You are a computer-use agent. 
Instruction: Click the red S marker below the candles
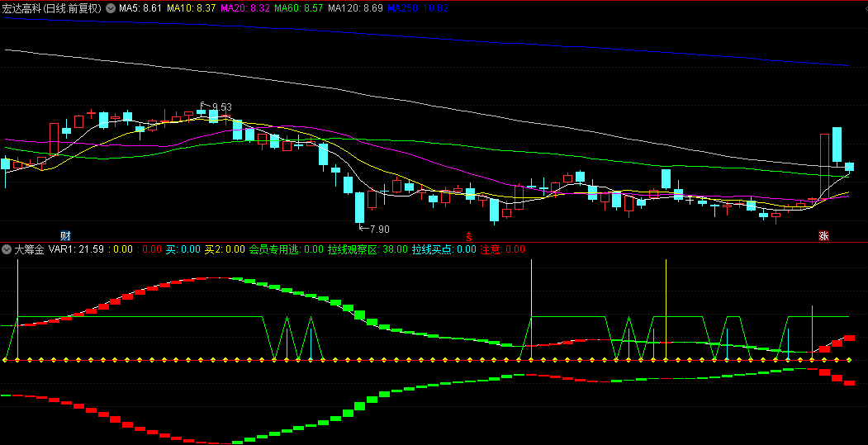[x=469, y=236]
